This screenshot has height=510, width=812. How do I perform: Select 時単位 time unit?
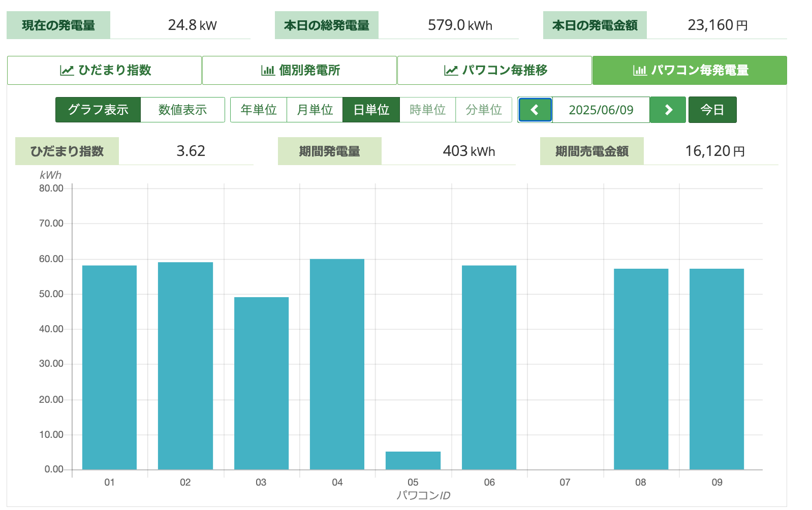pos(428,110)
